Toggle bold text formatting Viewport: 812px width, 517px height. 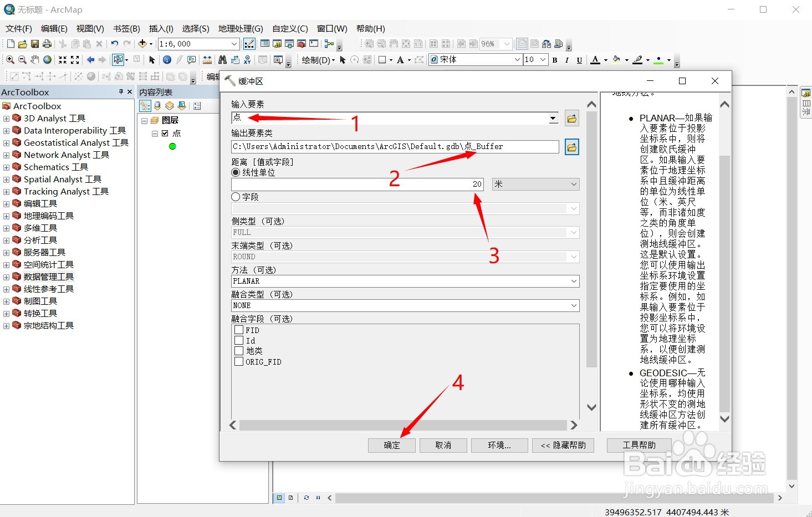555,60
